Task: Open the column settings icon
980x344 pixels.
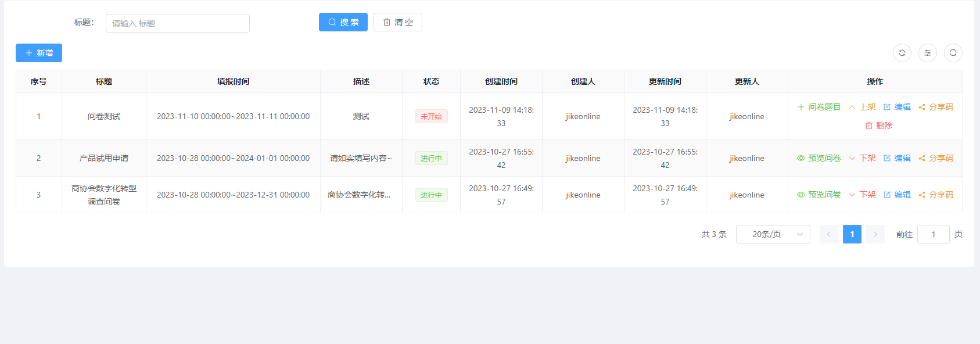Action: pos(927,53)
